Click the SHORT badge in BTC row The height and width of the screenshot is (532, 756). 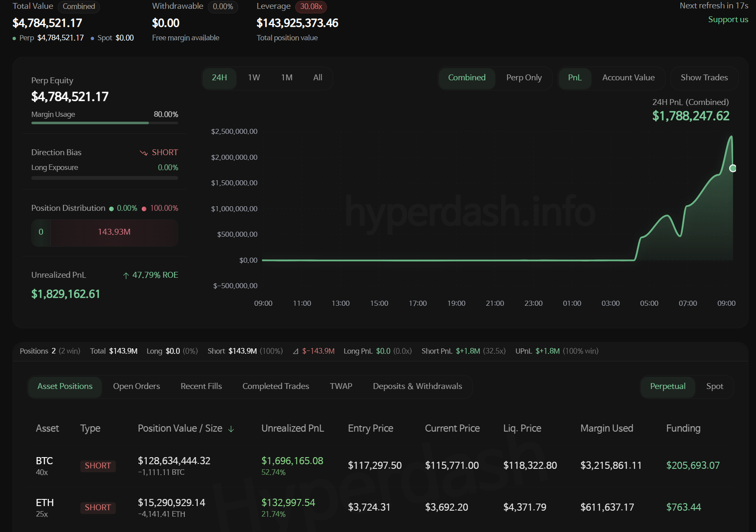(x=98, y=466)
